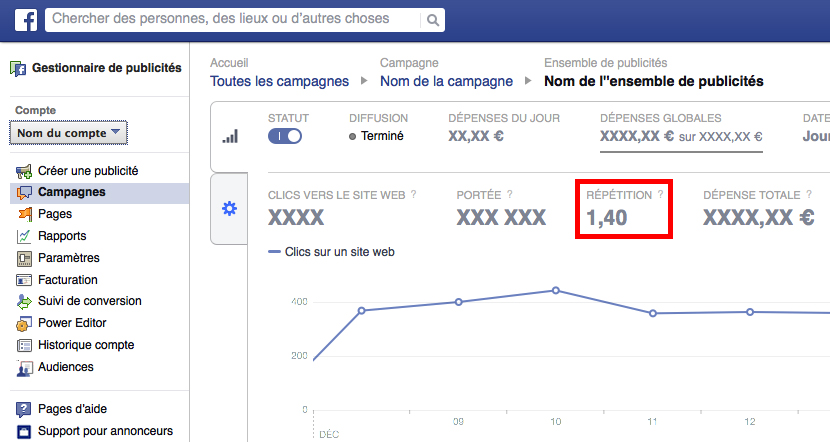Viewport: 830px width, 442px height.
Task: Click the search magnifier icon
Action: (432, 19)
